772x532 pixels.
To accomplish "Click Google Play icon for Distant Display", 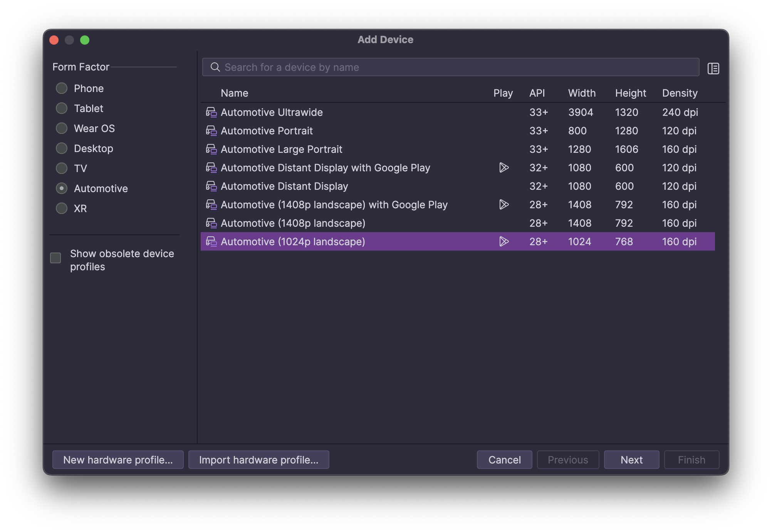I will [x=504, y=168].
